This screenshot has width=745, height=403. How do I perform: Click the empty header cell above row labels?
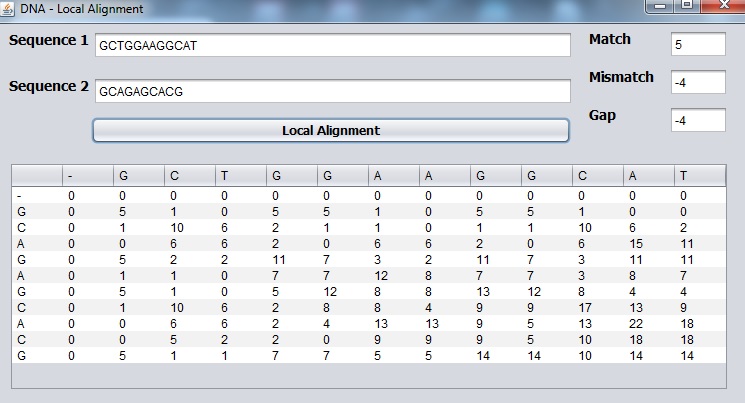(x=37, y=176)
